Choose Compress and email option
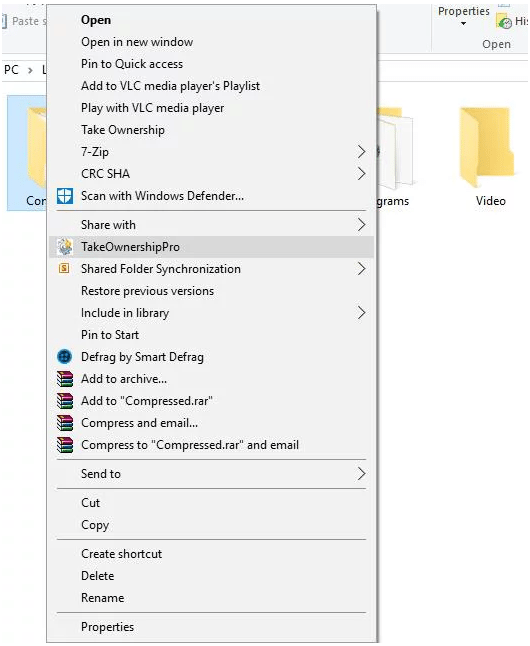This screenshot has height=646, width=530. [x=211, y=423]
